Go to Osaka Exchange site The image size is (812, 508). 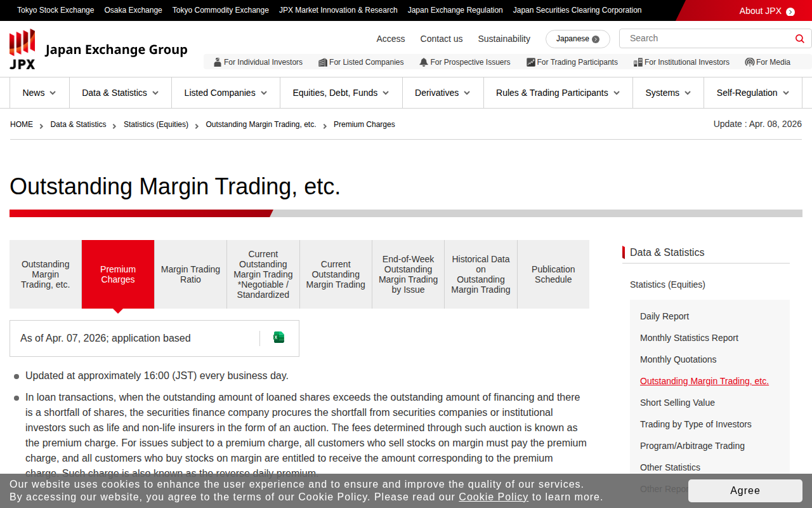(133, 10)
